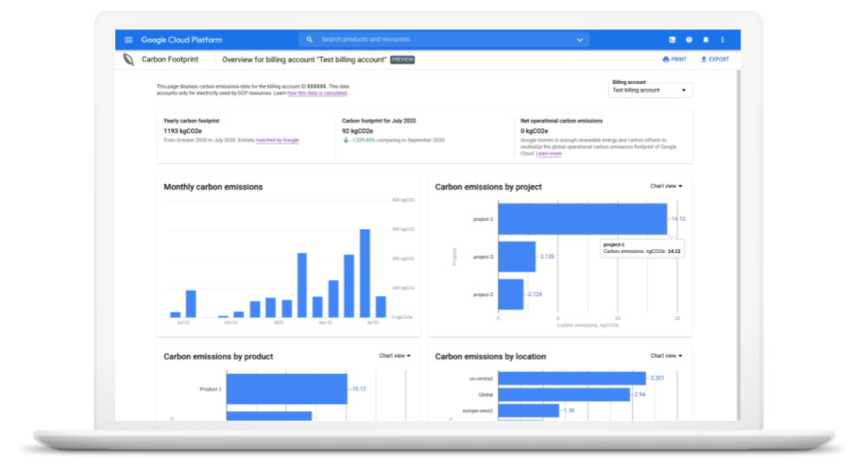Viewport: 868px width, 469px height.
Task: Expand the search bar dropdown arrow
Action: pos(580,40)
